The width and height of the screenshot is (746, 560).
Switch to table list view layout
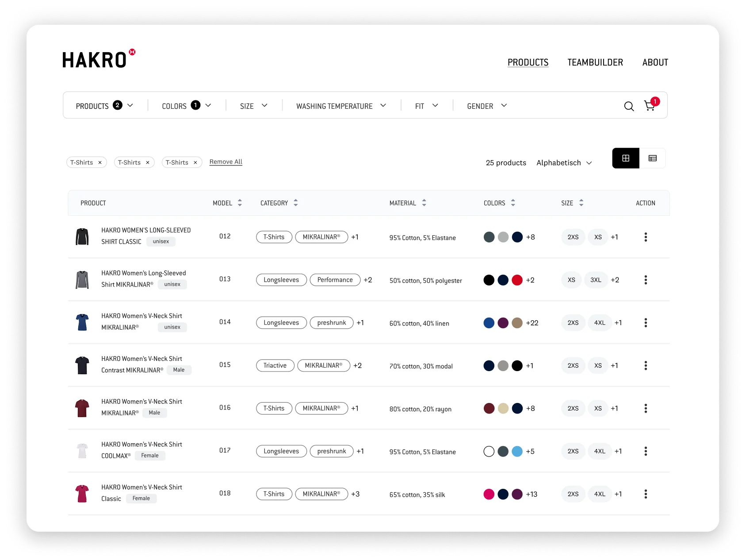653,158
